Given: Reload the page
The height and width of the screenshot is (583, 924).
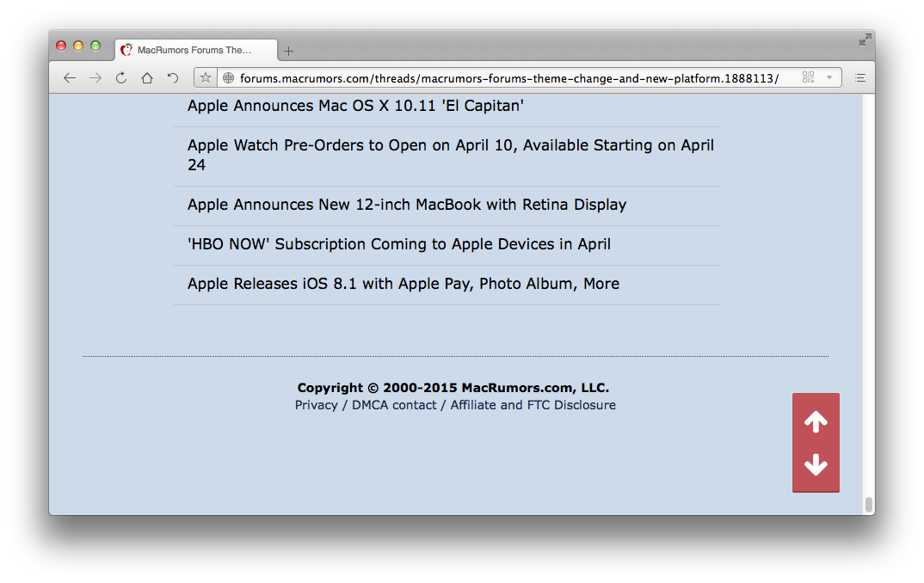Looking at the screenshot, I should [120, 77].
